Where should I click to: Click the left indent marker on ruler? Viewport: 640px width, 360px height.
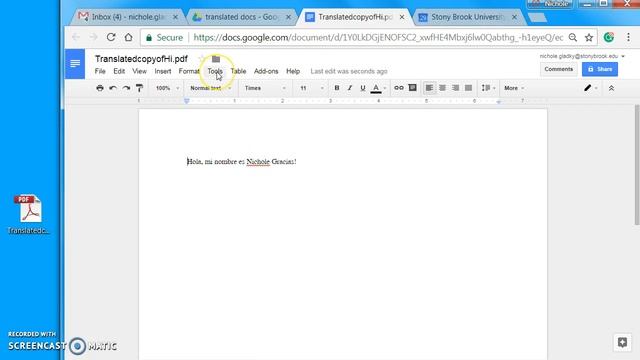[x=187, y=101]
